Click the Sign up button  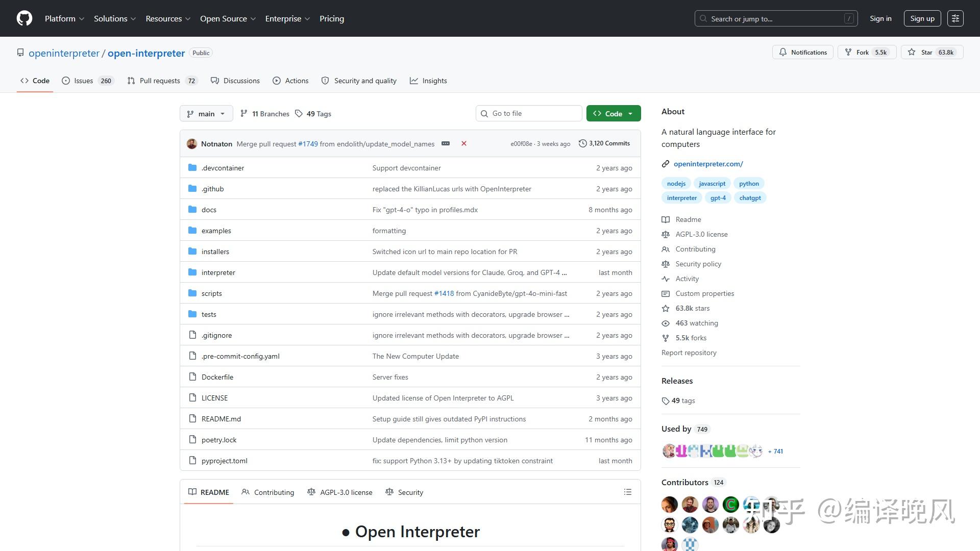(922, 18)
